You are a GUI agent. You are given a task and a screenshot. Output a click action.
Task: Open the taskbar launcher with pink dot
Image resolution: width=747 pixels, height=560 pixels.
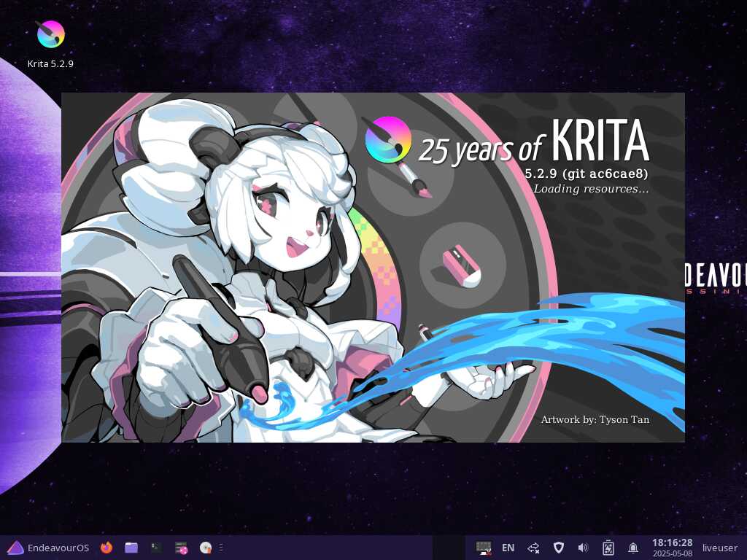tap(181, 548)
